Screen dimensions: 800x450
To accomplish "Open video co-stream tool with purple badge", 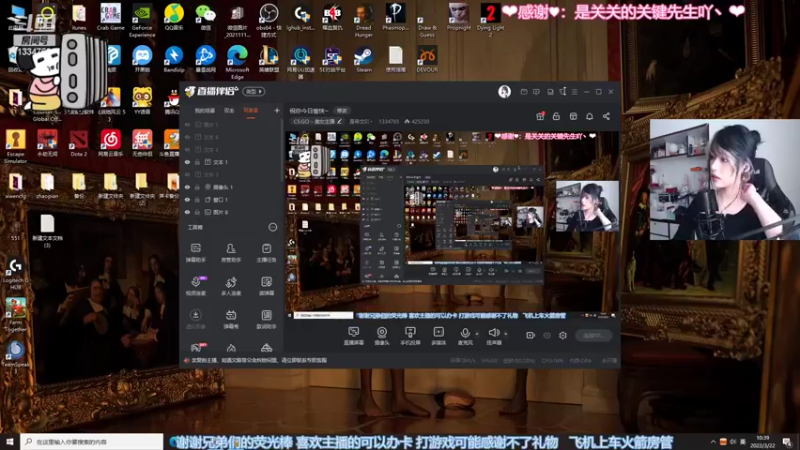I will point(195,286).
